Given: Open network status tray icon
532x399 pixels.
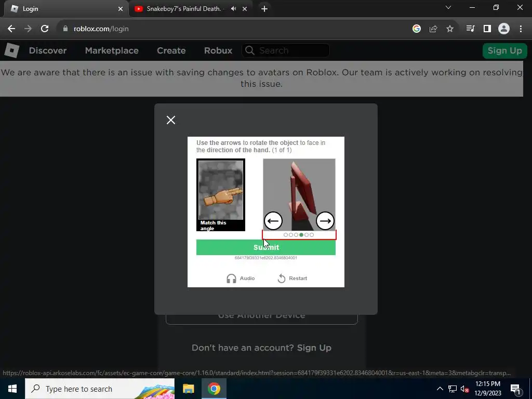Looking at the screenshot, I should tap(453, 389).
